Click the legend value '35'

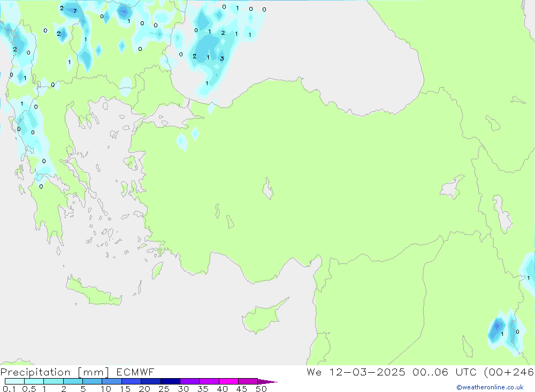point(203,389)
